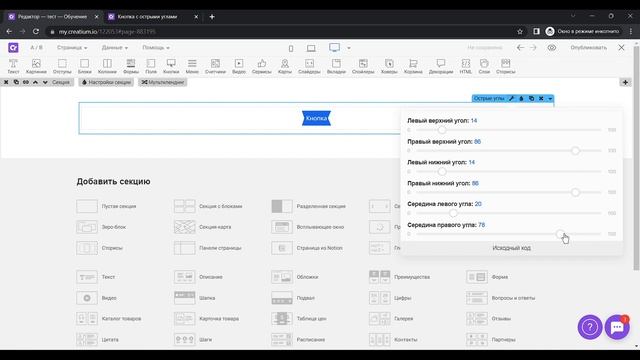Screen dimensions: 640x360
Task: Select the Поля tool in the toolbar
Action: click(151, 66)
